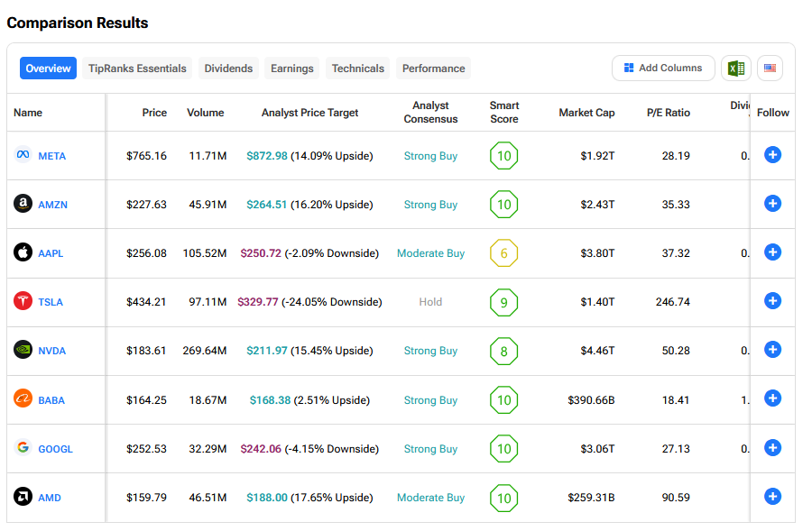
Task: Click the Google company logo icon
Action: pyautogui.click(x=23, y=447)
